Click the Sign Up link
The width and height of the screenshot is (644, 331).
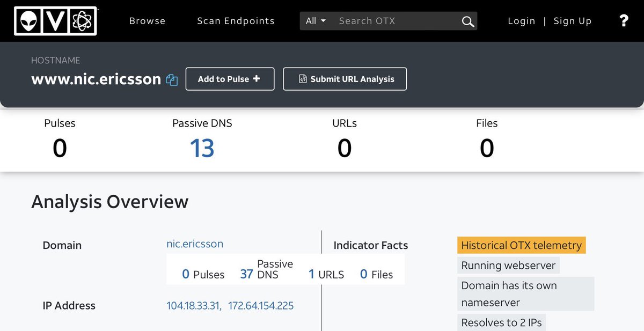coord(572,21)
